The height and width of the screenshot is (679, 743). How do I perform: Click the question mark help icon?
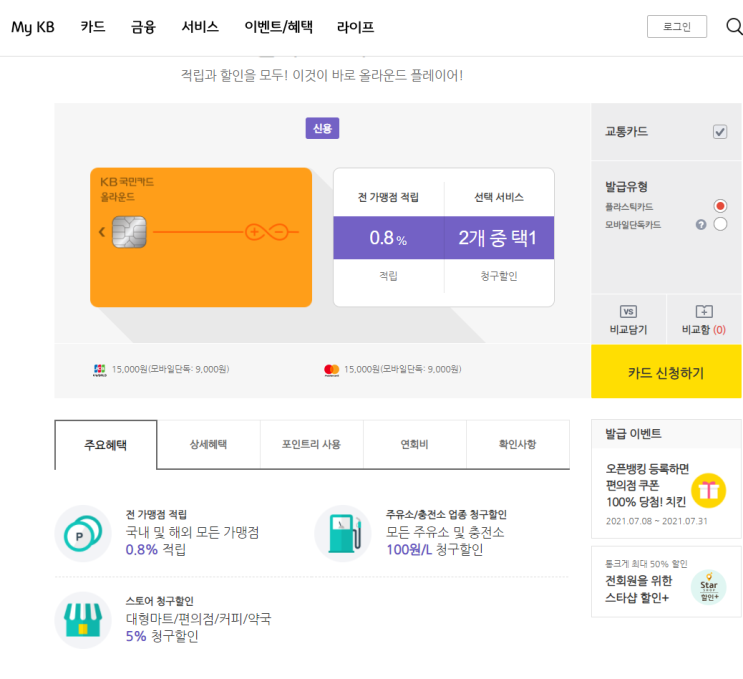pos(701,224)
